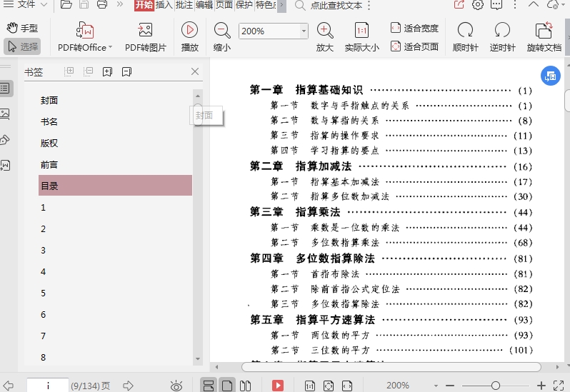
Task: Open the fourth sidebar panel icon
Action: (x=5, y=166)
